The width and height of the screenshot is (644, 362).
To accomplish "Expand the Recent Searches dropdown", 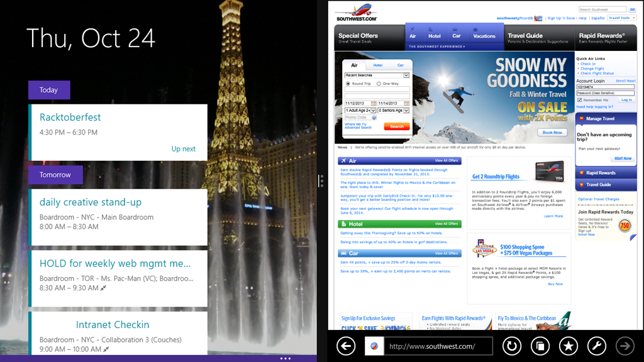I will coord(377,75).
